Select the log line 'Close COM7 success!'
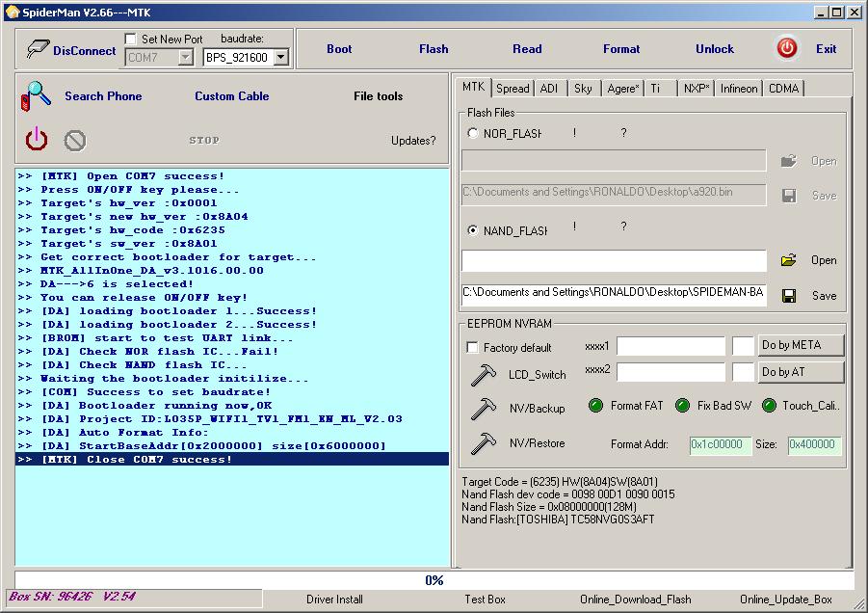 click(232, 459)
